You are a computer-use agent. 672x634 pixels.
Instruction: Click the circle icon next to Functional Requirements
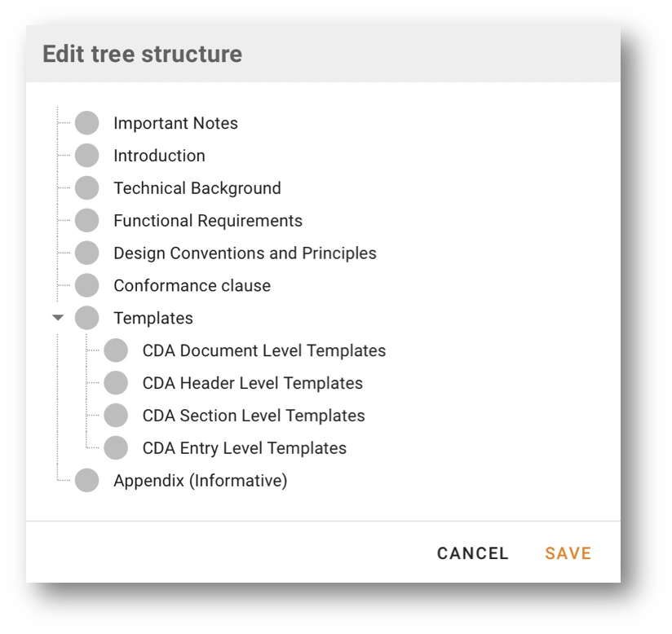[x=87, y=221]
